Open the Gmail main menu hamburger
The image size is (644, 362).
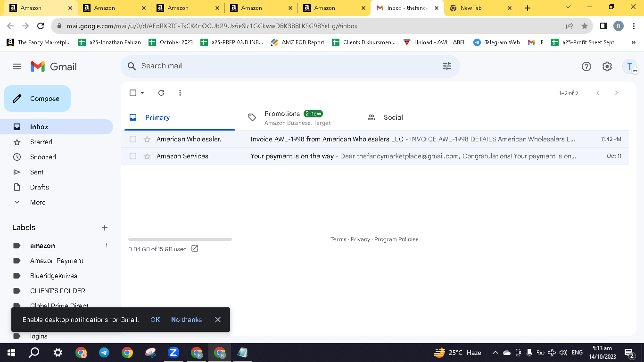(x=17, y=66)
